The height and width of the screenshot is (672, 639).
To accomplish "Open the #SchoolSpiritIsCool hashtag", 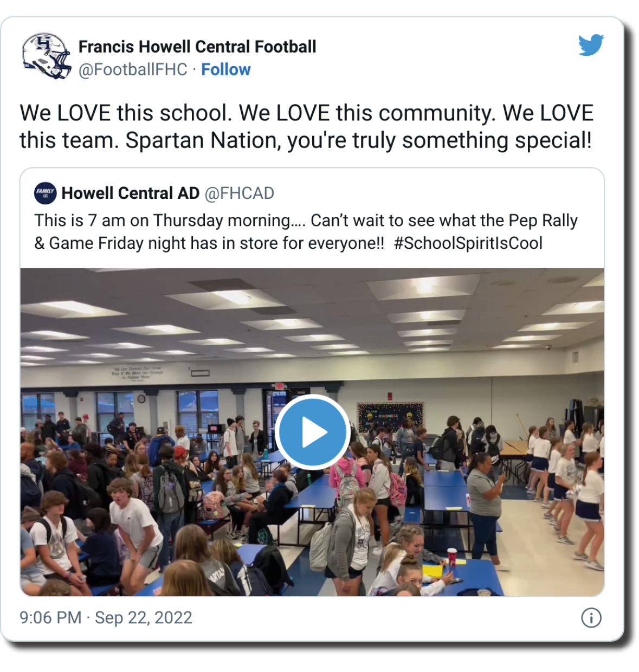I will tap(468, 243).
